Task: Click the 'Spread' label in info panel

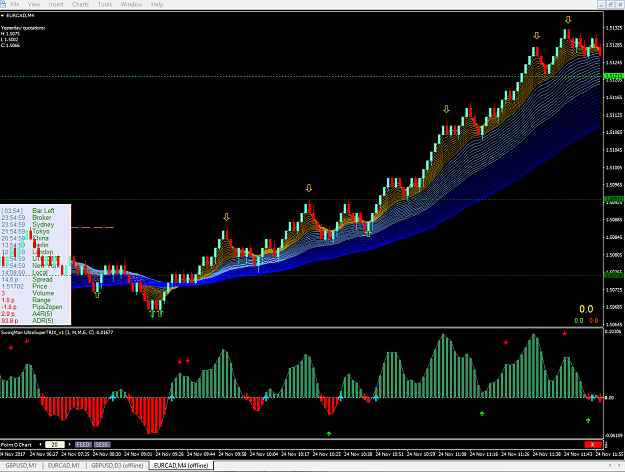Action: tap(42, 279)
